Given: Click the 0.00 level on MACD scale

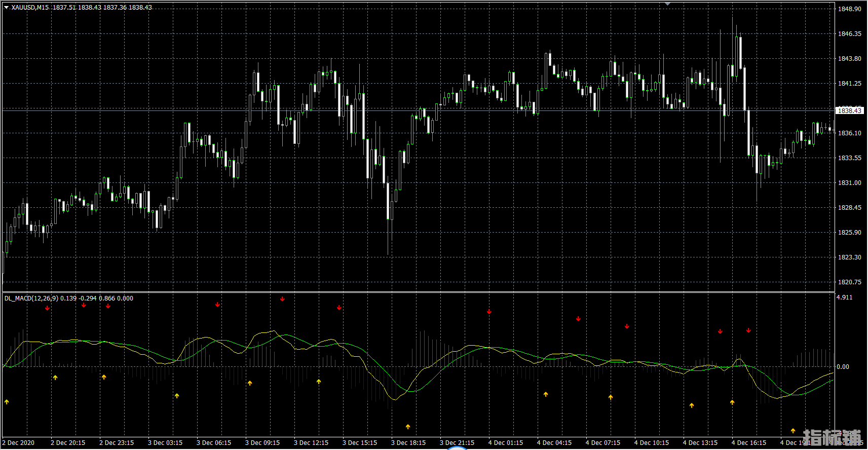Looking at the screenshot, I should [843, 367].
